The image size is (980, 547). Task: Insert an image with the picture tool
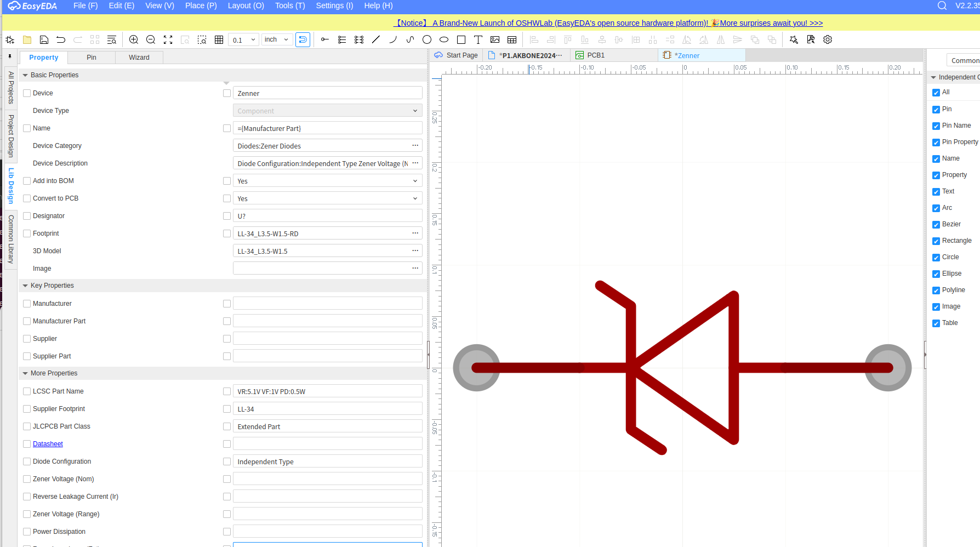pos(495,39)
